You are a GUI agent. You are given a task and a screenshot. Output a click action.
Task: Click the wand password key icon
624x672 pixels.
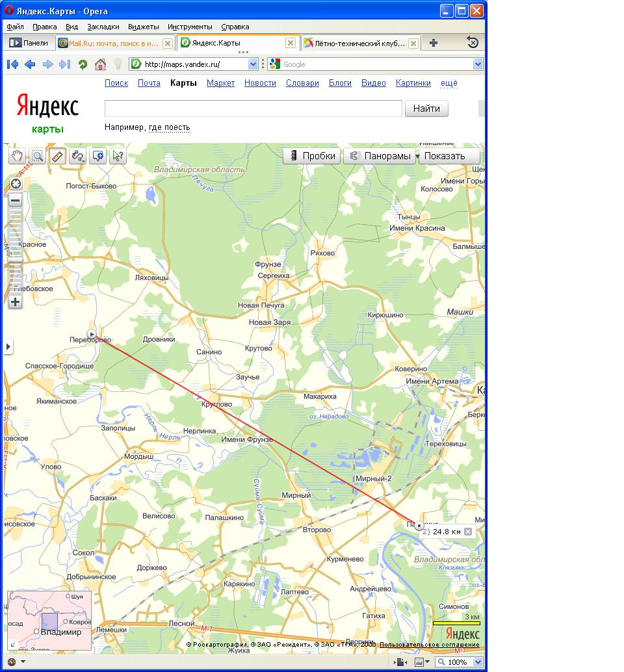coord(118,64)
